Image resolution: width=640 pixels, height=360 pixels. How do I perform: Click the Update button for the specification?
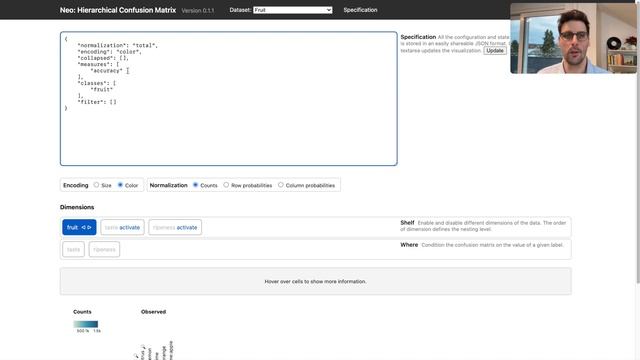(x=495, y=51)
